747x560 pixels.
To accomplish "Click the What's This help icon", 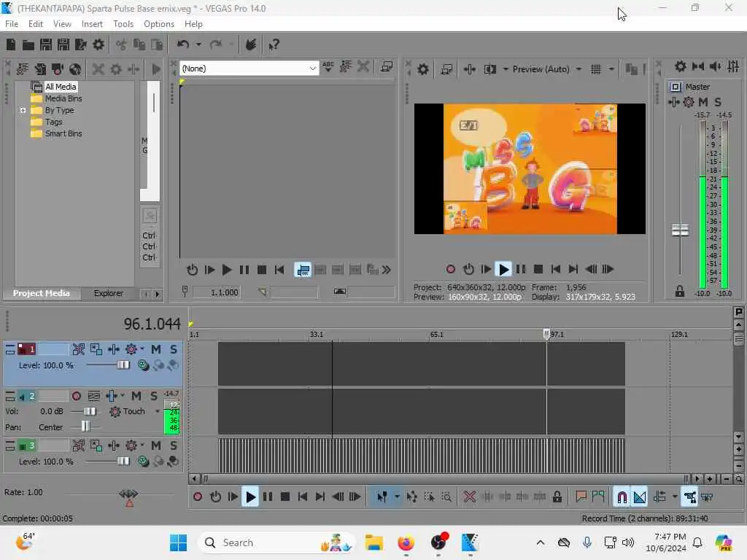I will [x=274, y=45].
